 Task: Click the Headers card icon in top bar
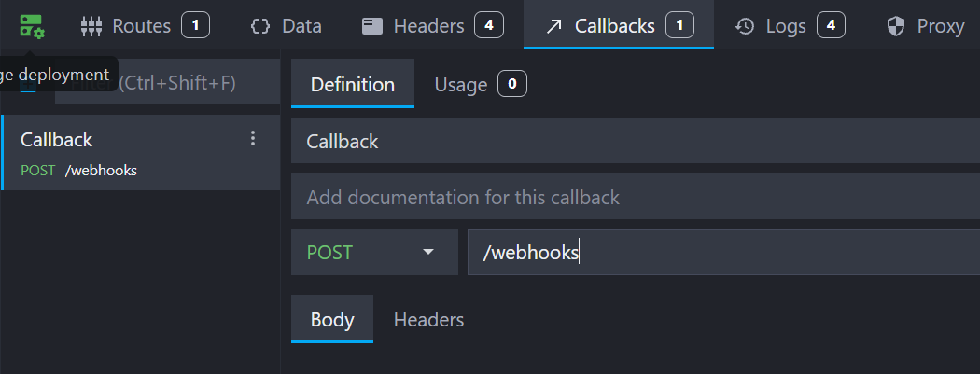[x=372, y=26]
